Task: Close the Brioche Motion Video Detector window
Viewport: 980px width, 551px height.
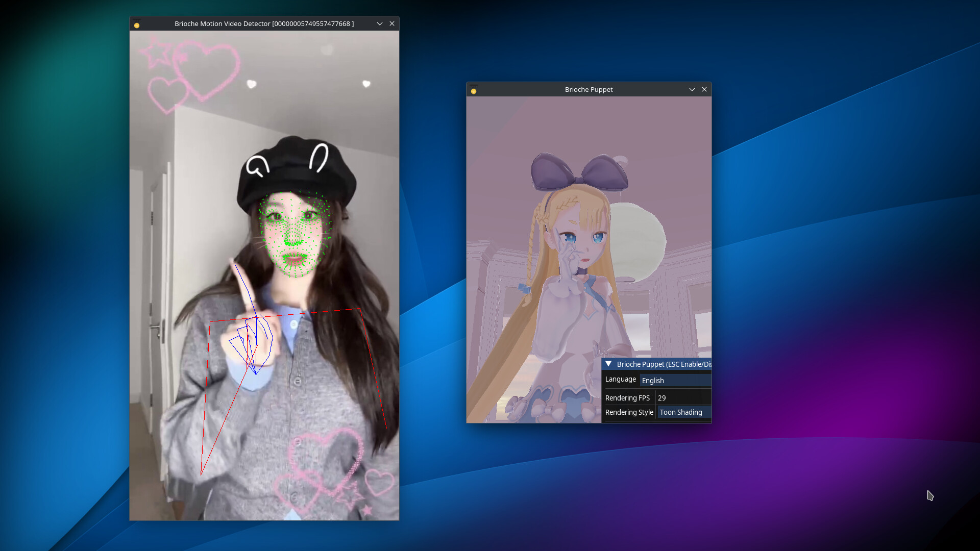Action: tap(393, 23)
